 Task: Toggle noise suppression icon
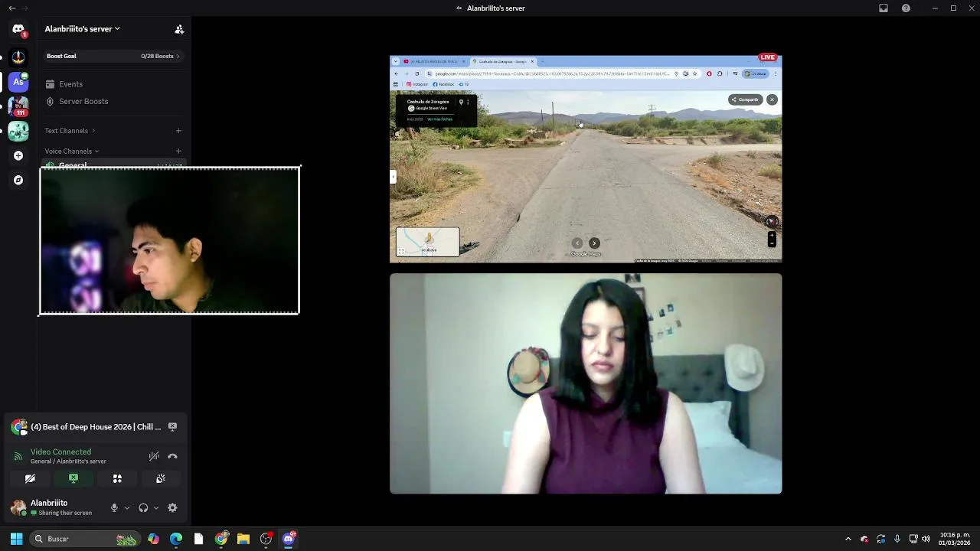coord(154,456)
